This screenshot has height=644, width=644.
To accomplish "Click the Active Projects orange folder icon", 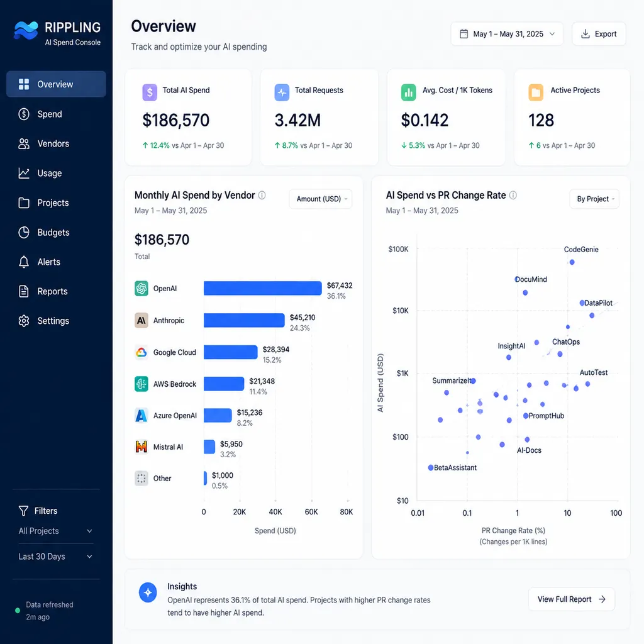I will pyautogui.click(x=536, y=92).
